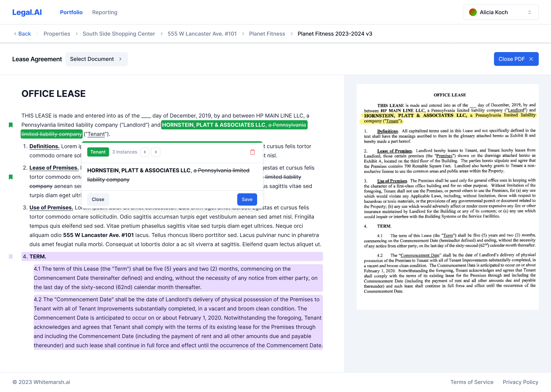Click bold 555 W Lancaster Ave. #101 text
551x392 pixels.
point(98,235)
